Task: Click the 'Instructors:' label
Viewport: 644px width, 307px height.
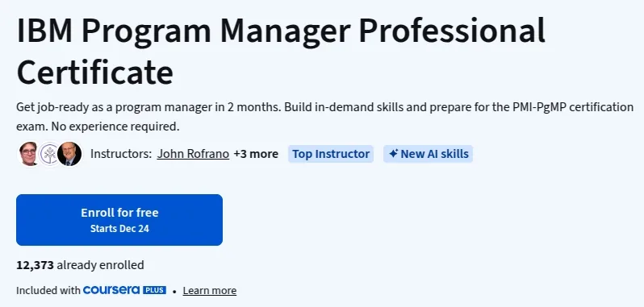Action: 121,154
